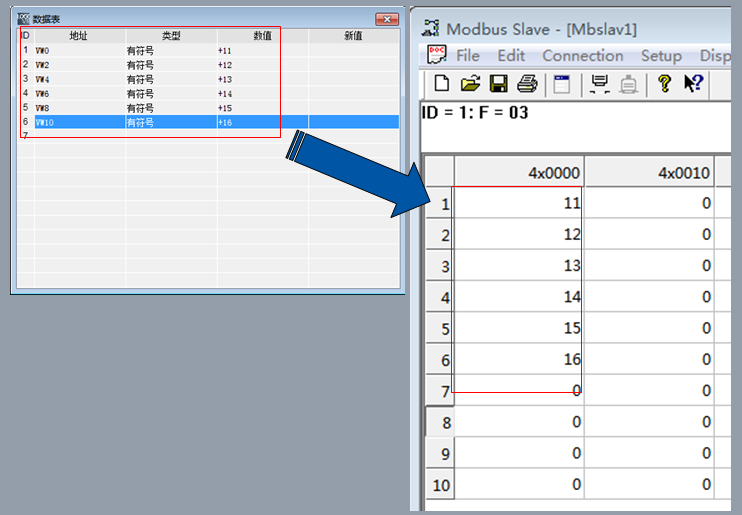742x515 pixels.
Task: Click the Print toolbar icon
Action: pos(527,84)
